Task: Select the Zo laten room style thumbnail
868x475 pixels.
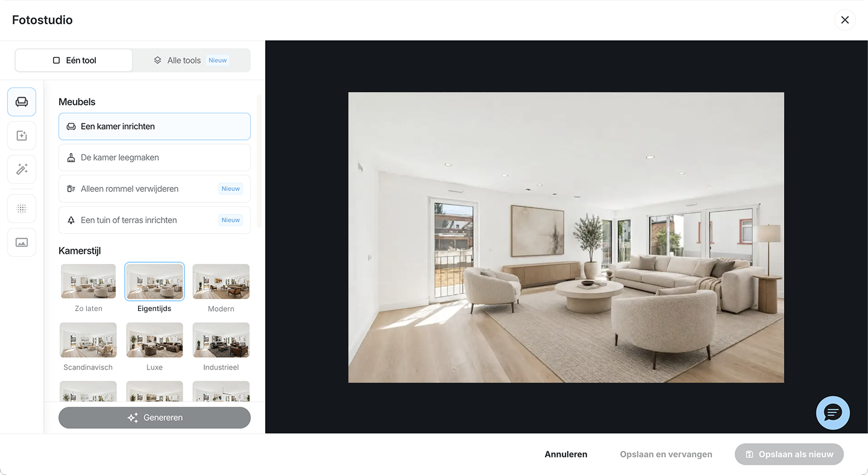Action: [89, 282]
